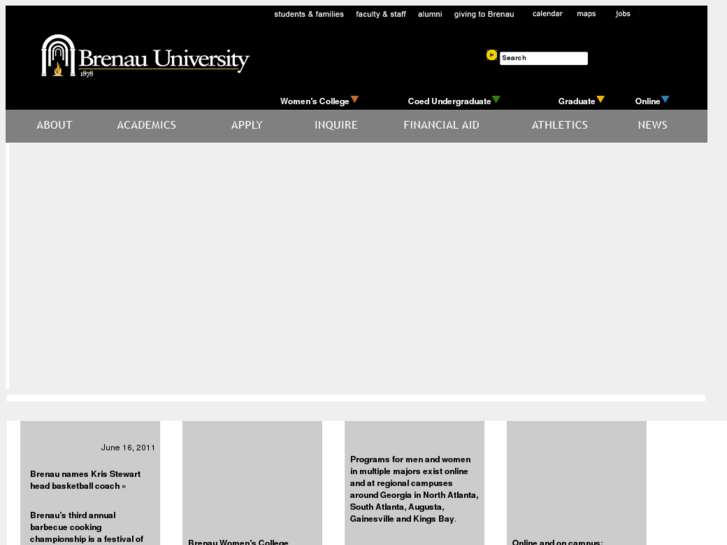
Task: Open the ACADEMICS navigation tab
Action: point(146,125)
